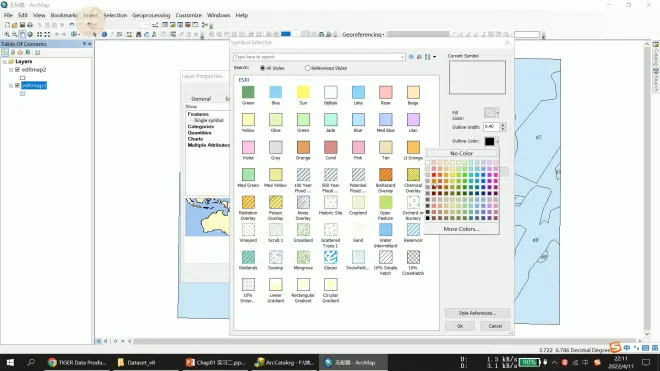Select the All Styles radio button

click(263, 68)
